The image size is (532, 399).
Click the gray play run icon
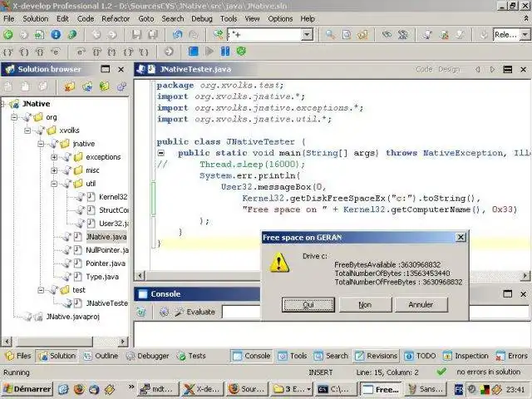(209, 52)
